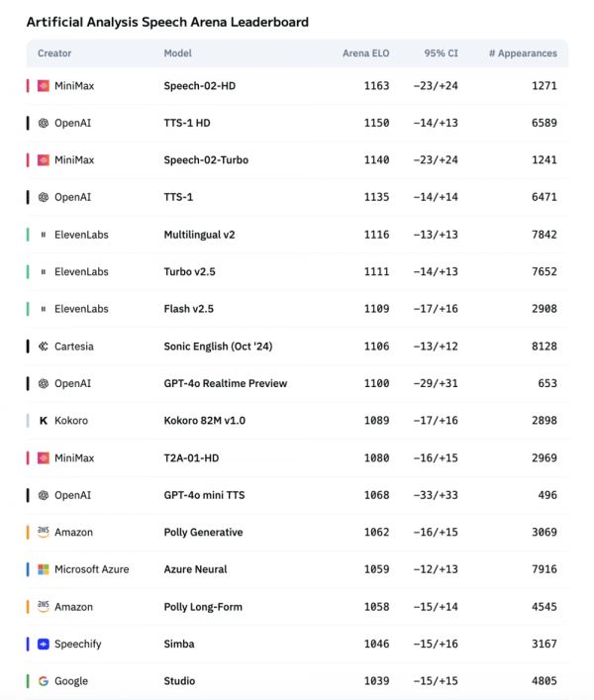This screenshot has width=594, height=700.
Task: Click the Cartesia logo in Sonic English row
Action: coord(44,347)
